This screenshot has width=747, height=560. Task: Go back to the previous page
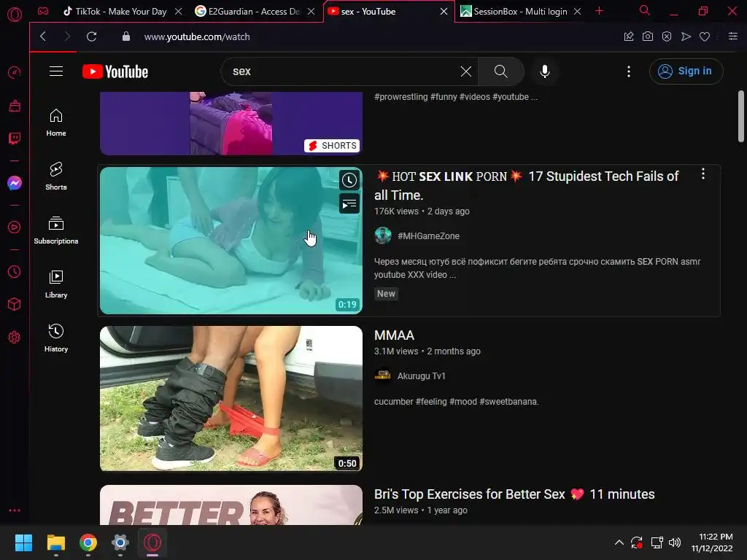point(43,36)
